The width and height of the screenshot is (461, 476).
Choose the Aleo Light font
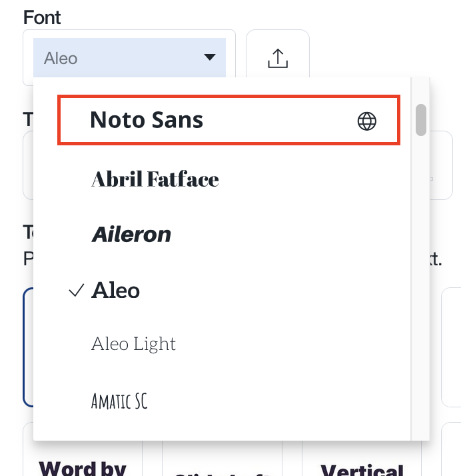133,344
